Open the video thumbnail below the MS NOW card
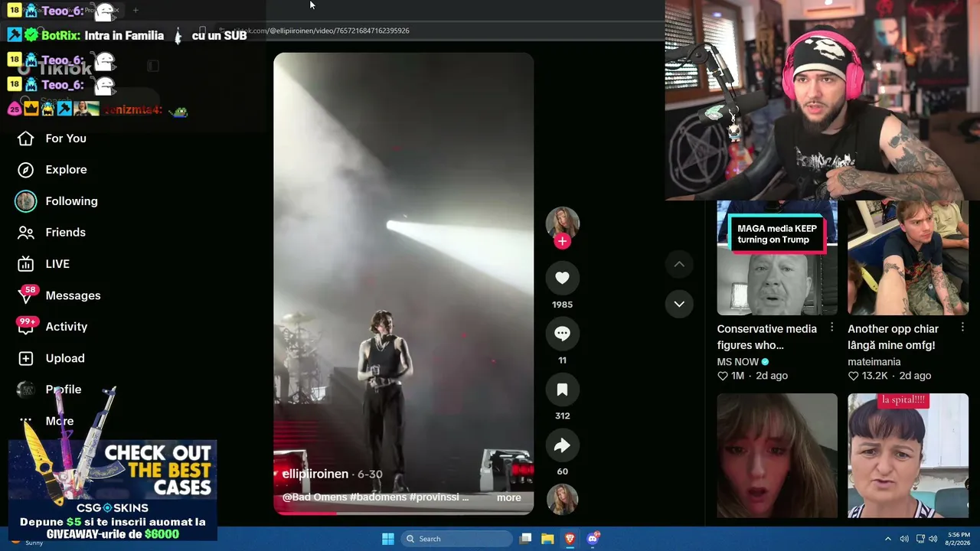Viewport: 980px width, 551px height. pos(777,456)
